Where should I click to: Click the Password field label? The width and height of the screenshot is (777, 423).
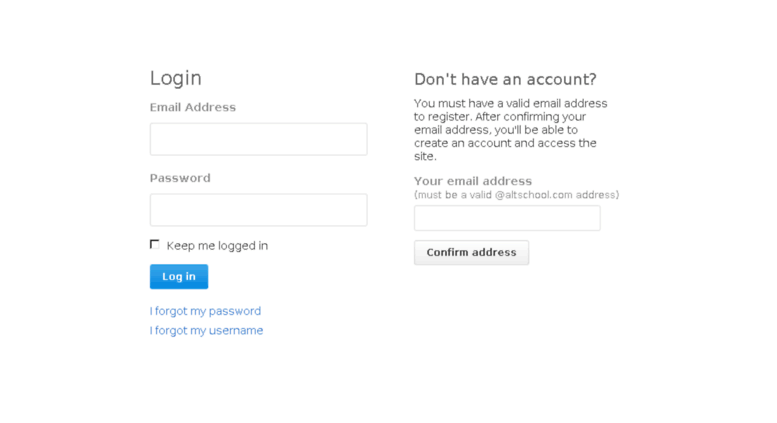pos(180,178)
